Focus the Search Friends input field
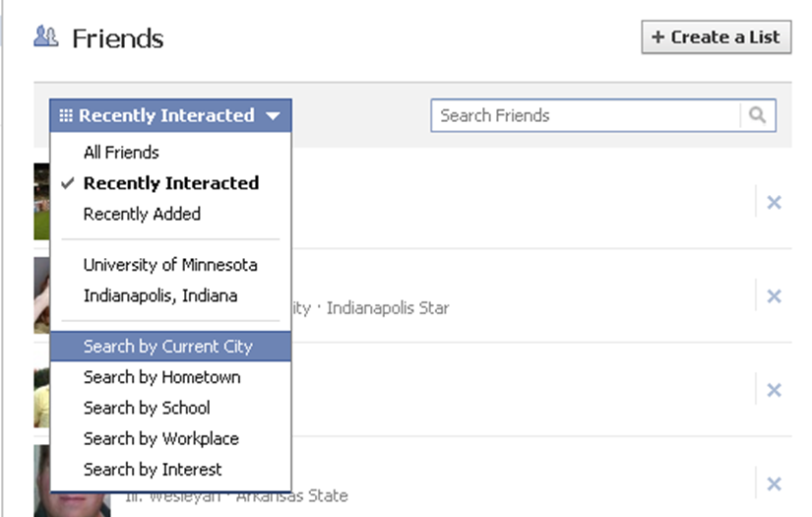The image size is (812, 517). [586, 115]
